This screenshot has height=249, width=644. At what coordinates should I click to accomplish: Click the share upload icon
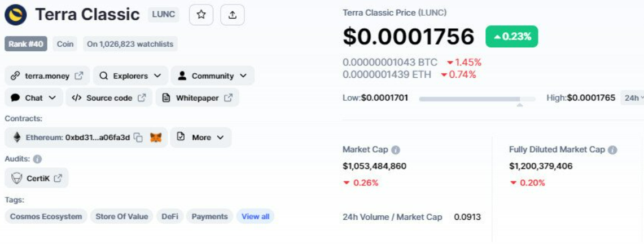[233, 15]
